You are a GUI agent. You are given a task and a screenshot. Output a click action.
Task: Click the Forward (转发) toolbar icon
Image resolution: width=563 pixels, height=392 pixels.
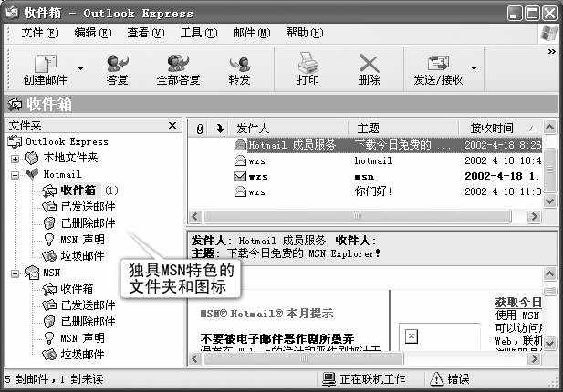pos(239,64)
